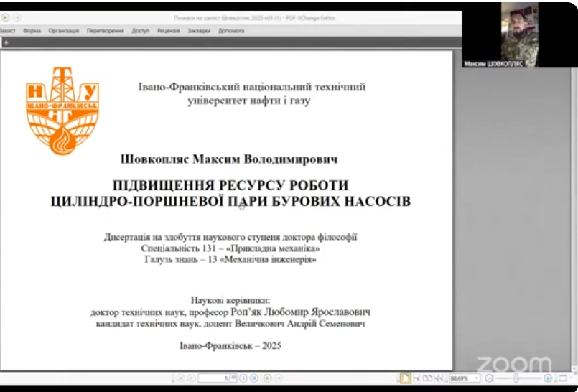Click the 'Спеціальність 131' line
The height and width of the screenshot is (392, 578).
(230, 248)
